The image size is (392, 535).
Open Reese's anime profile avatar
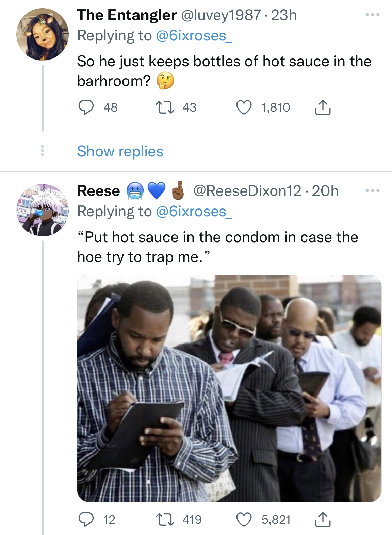(x=43, y=210)
